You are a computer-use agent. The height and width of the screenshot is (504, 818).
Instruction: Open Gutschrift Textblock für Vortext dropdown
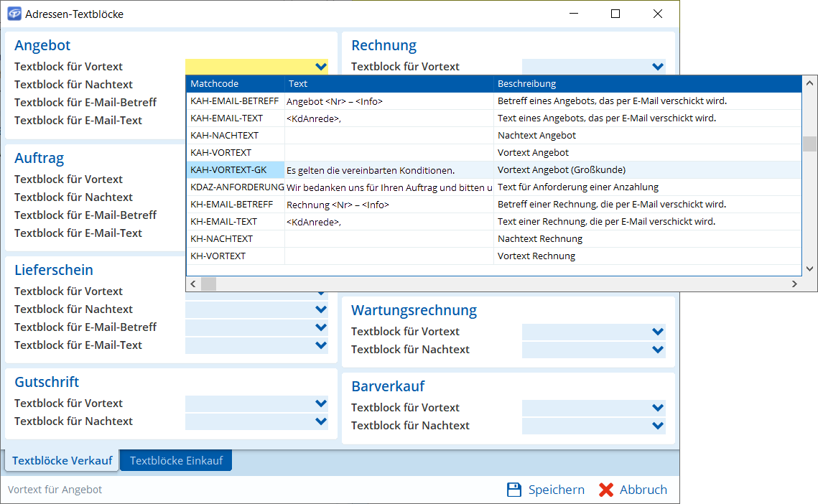321,403
